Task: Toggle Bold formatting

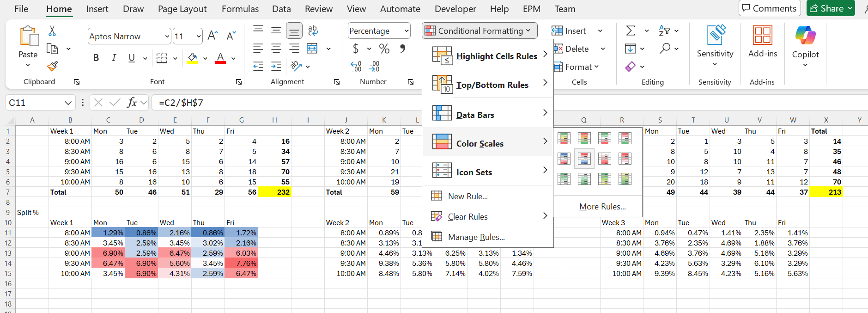Action: pos(96,58)
